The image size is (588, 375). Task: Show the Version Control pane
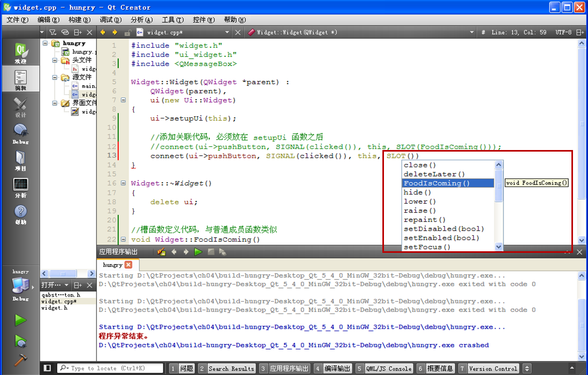pos(488,369)
